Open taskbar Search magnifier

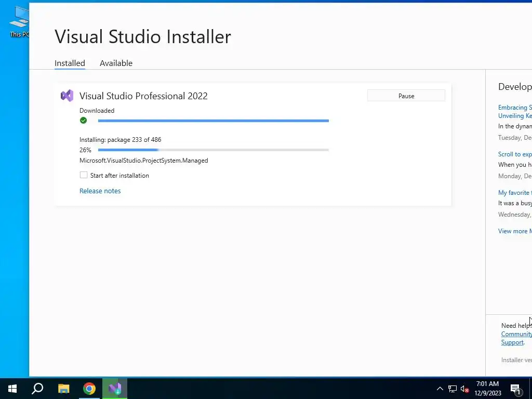[x=37, y=389]
